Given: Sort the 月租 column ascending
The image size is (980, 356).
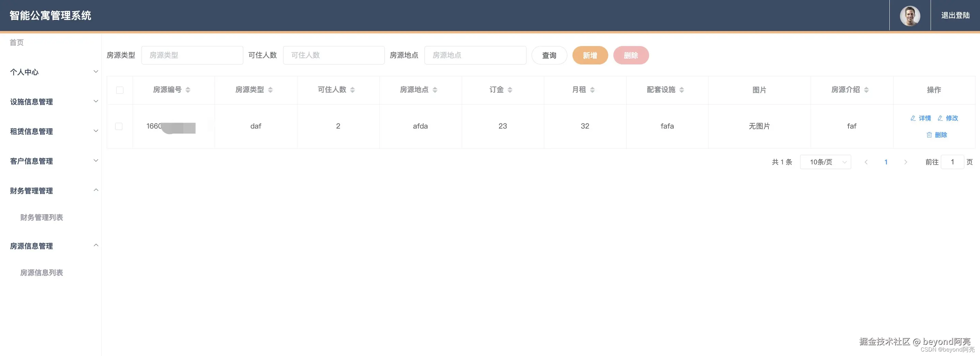Looking at the screenshot, I should (592, 90).
